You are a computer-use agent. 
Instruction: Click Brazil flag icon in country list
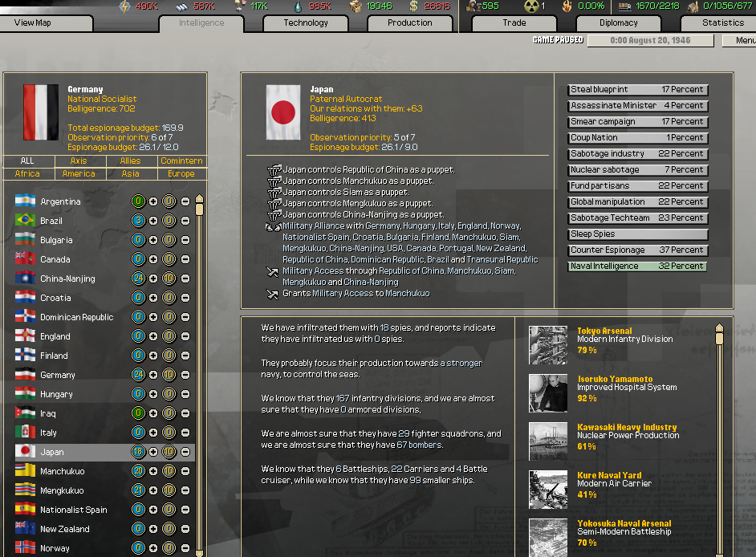(25, 220)
